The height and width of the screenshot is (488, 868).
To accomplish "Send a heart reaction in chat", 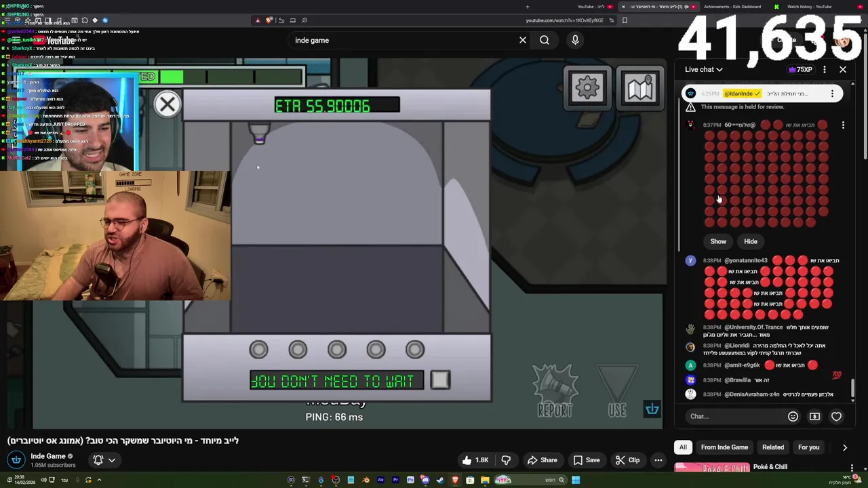I will [836, 416].
